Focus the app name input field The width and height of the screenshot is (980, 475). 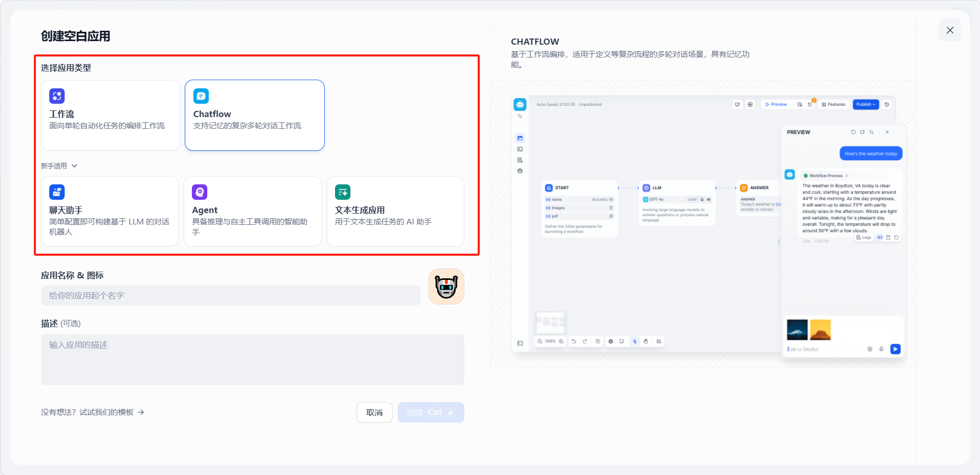230,296
